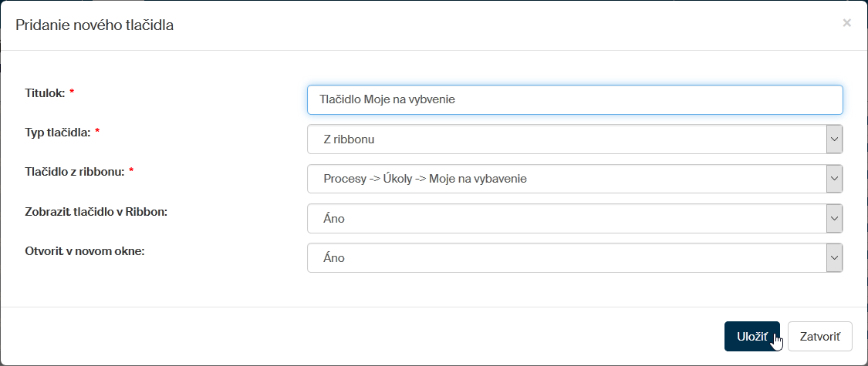Select the 'Z ribbonu' combo box value
Screen dimensions: 868x366
pos(566,139)
